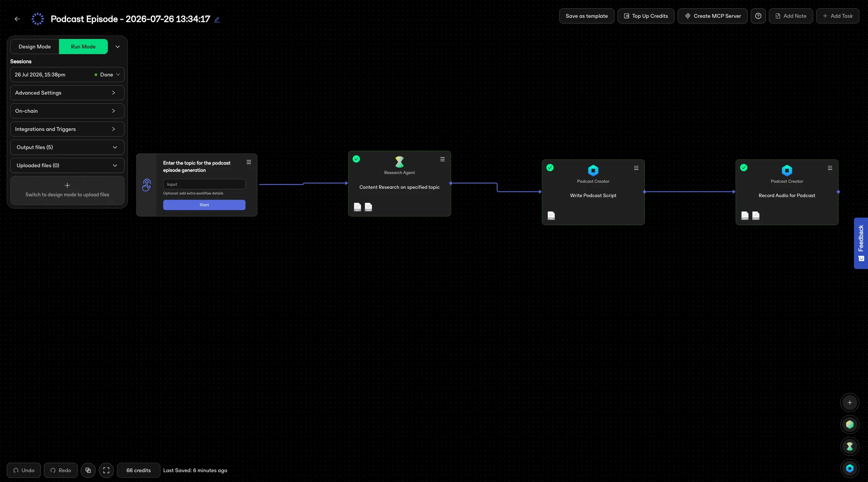This screenshot has height=482, width=868.
Task: Click the 'Write Podcast Script' label
Action: [593, 196]
